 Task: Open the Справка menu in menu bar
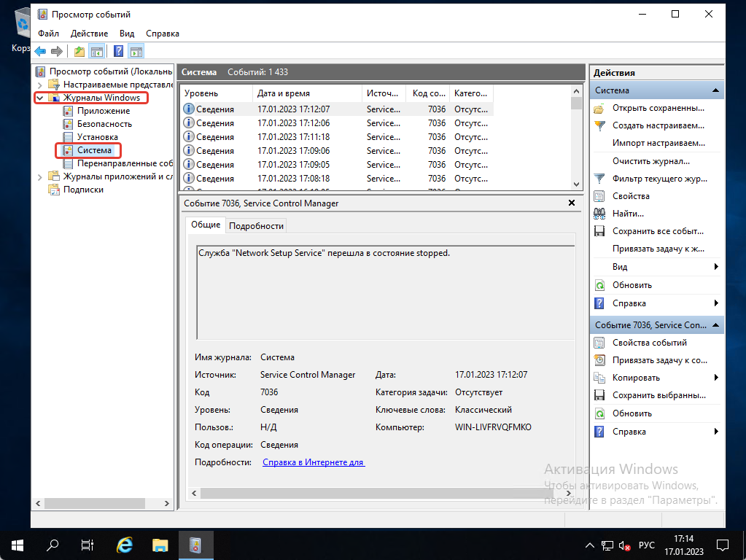162,34
